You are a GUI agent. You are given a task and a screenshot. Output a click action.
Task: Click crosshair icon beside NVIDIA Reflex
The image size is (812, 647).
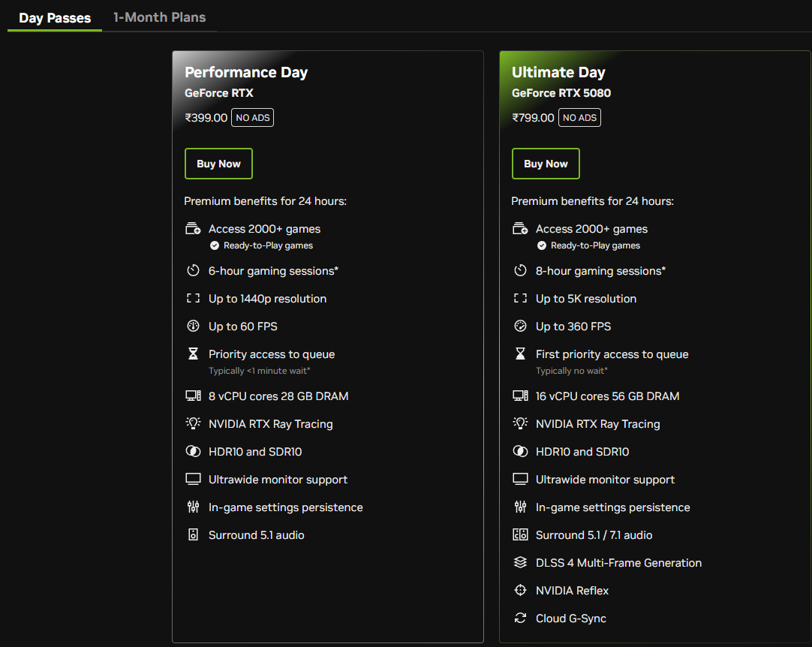point(521,590)
